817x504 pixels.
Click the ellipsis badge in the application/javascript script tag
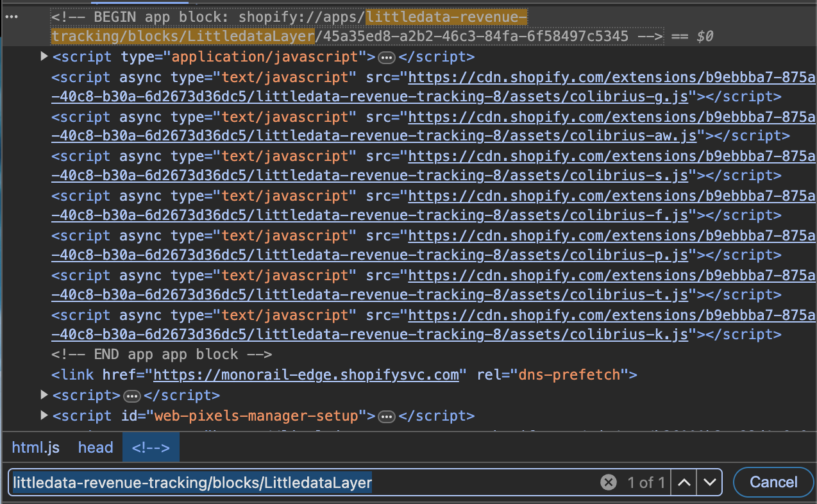pos(386,58)
